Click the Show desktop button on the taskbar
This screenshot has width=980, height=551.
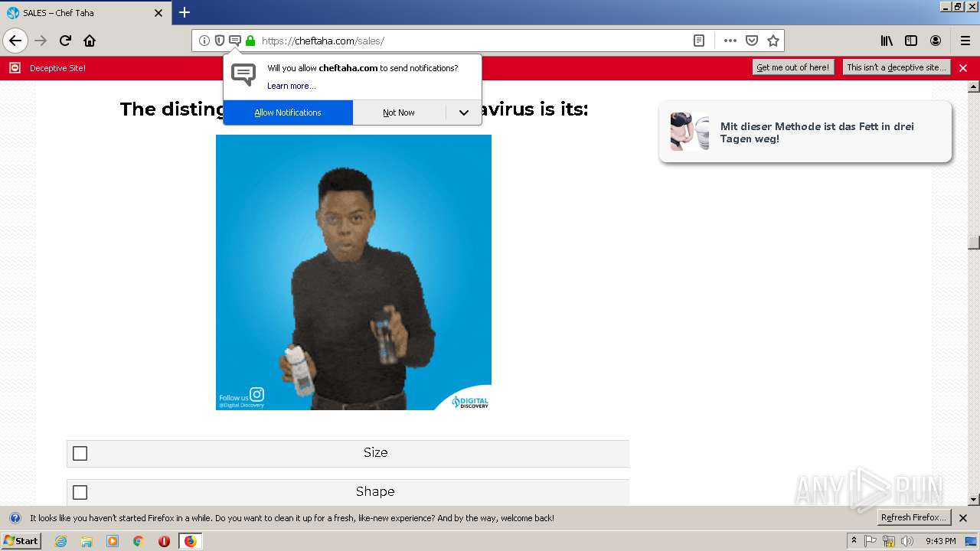(972, 541)
